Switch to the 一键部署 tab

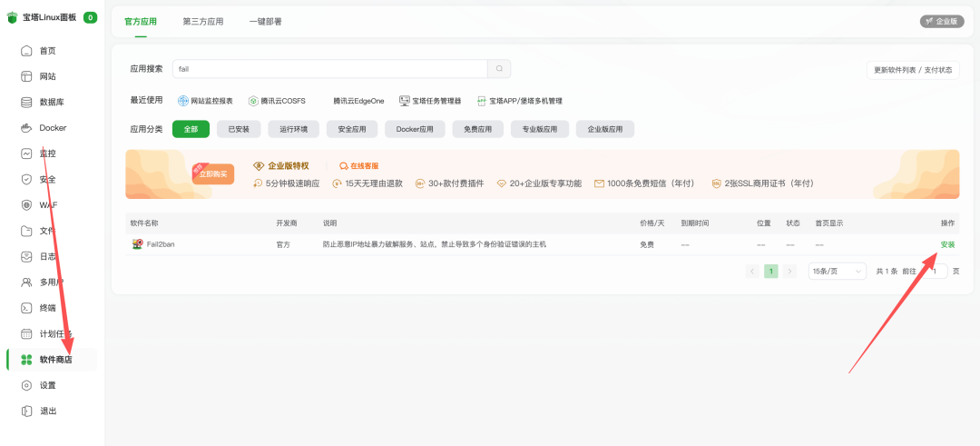point(266,21)
